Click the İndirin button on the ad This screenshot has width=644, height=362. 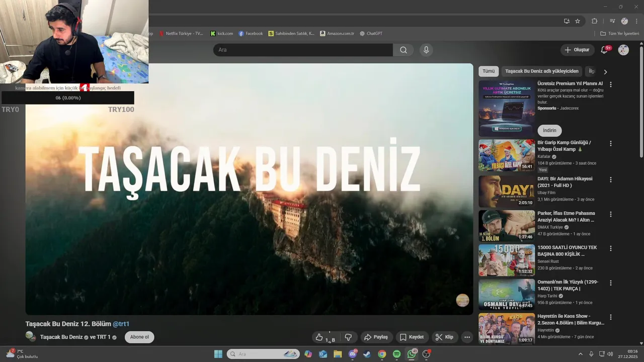[x=549, y=130]
